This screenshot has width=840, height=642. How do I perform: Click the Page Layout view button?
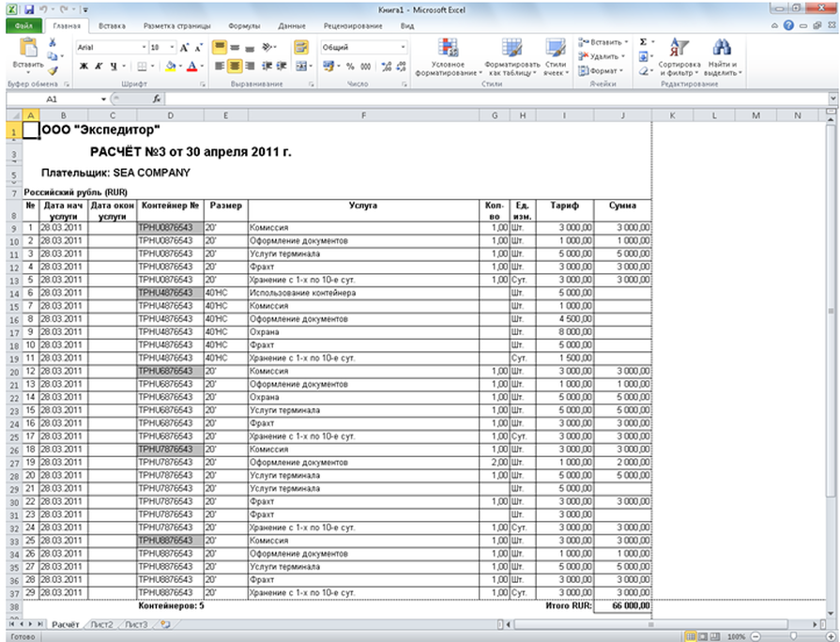click(702, 636)
